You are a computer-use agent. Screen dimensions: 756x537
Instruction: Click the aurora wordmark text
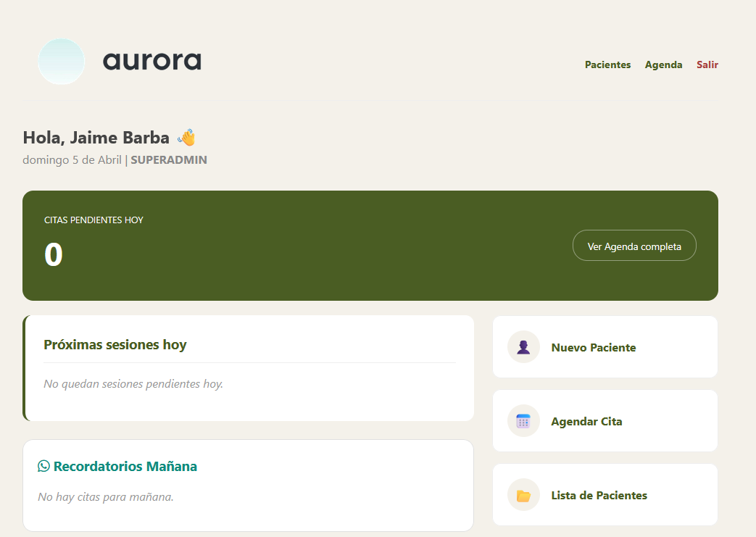click(x=152, y=62)
